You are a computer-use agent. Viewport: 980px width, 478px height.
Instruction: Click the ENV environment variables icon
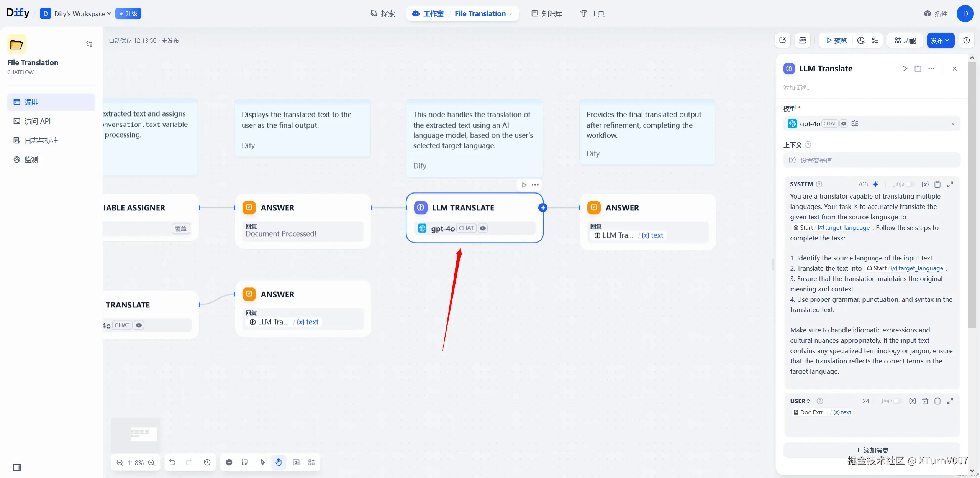coord(803,40)
